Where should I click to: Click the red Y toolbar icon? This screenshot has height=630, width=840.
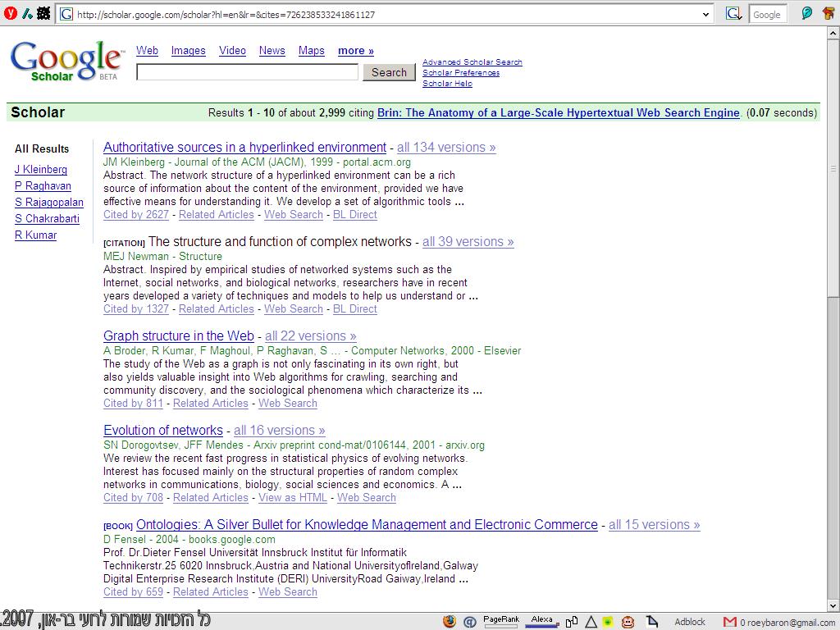[10, 13]
